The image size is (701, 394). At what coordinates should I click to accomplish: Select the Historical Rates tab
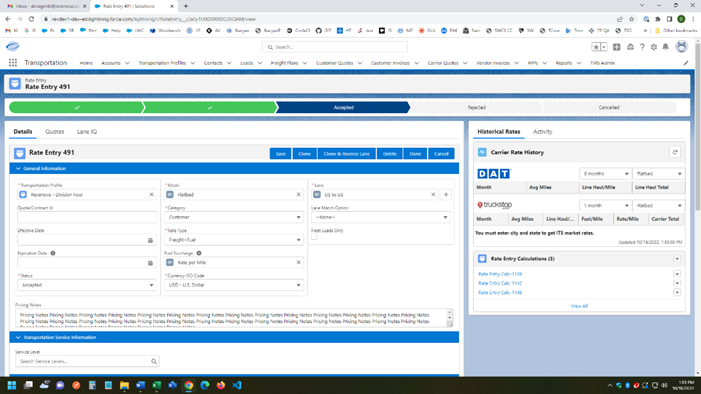click(498, 132)
